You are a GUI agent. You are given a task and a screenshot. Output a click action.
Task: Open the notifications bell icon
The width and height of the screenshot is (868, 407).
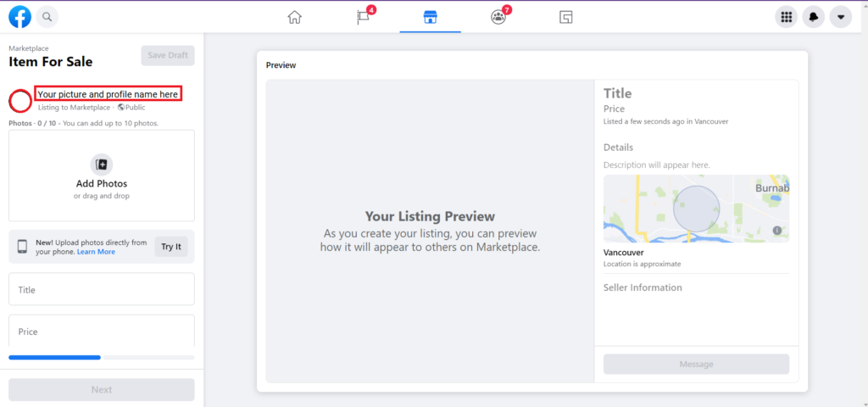click(813, 17)
